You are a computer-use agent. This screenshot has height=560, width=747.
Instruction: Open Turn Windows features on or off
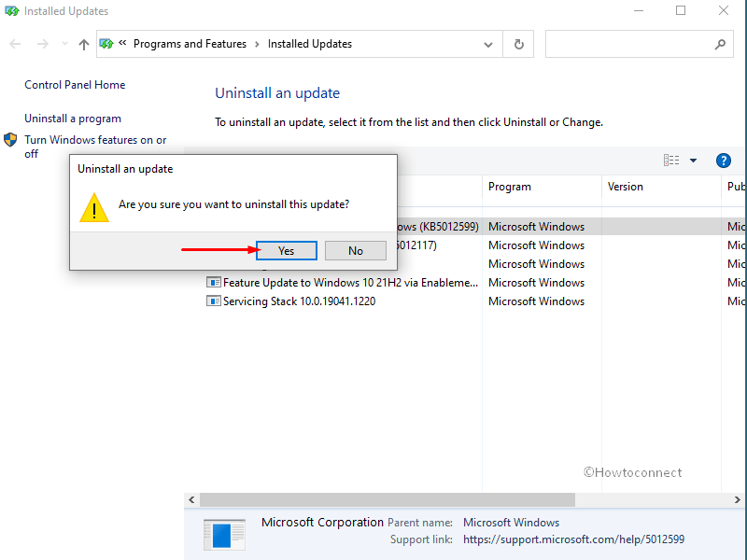95,147
